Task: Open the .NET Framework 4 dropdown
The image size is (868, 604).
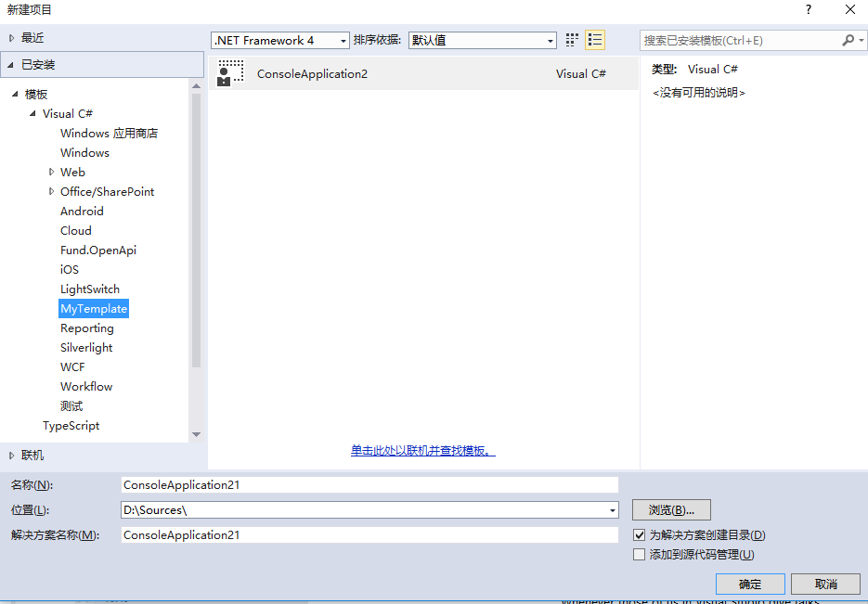Action: click(280, 41)
